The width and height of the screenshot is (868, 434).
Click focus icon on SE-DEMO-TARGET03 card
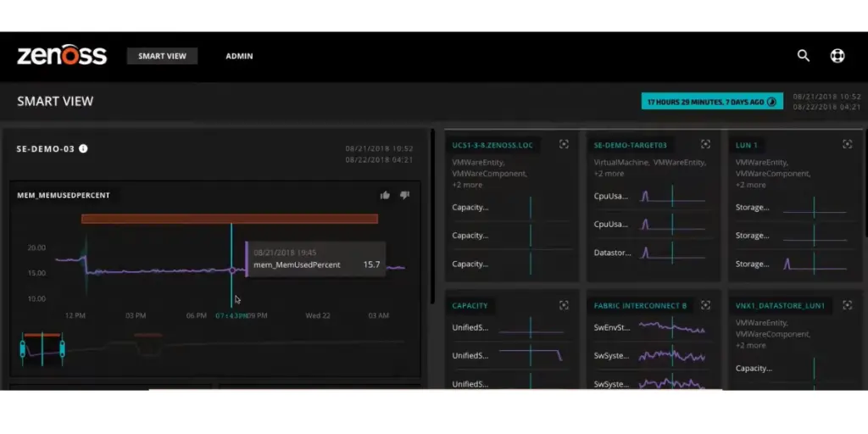(x=705, y=145)
